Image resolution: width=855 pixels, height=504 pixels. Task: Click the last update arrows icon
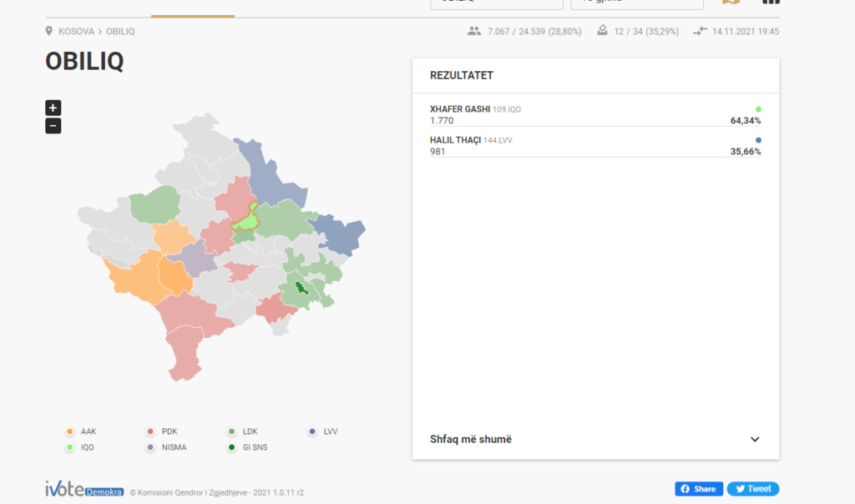click(x=700, y=31)
